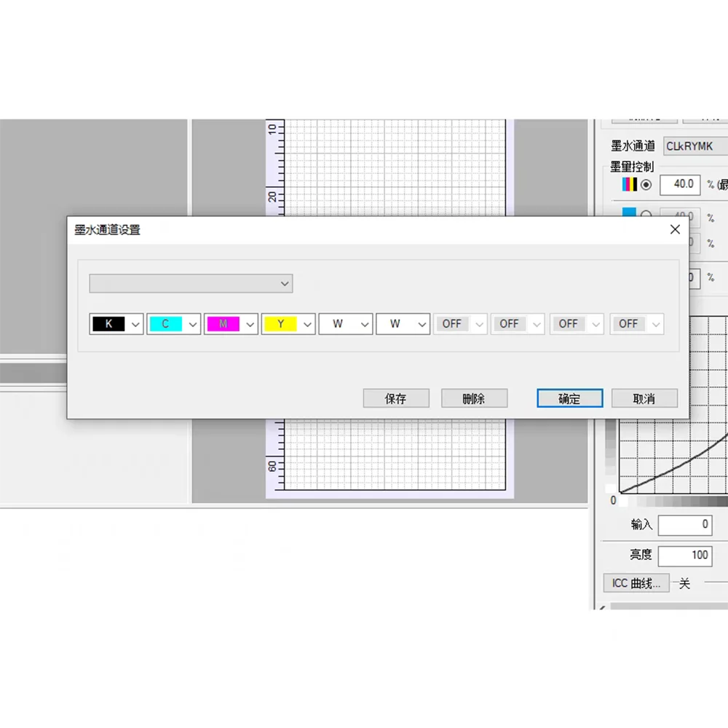Expand the black K channel dropdown
Image resolution: width=728 pixels, height=728 pixels.
click(135, 325)
